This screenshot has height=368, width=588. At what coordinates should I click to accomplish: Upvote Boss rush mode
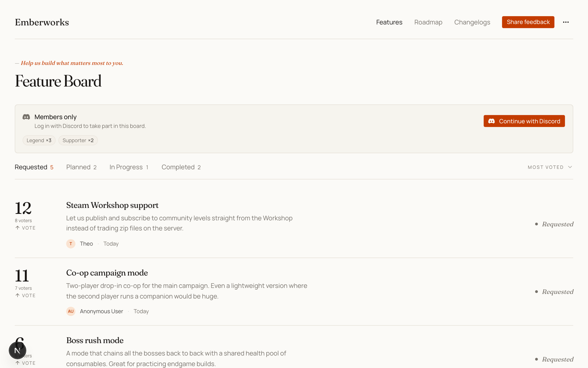pos(25,363)
